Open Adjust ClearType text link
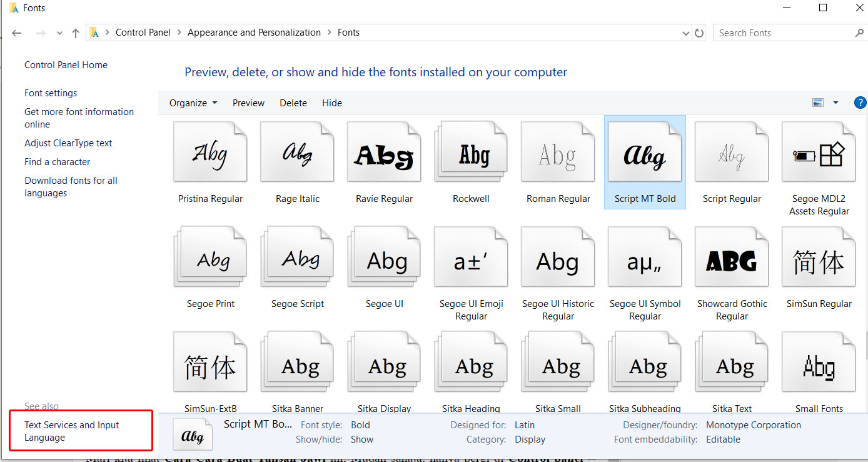 (68, 143)
